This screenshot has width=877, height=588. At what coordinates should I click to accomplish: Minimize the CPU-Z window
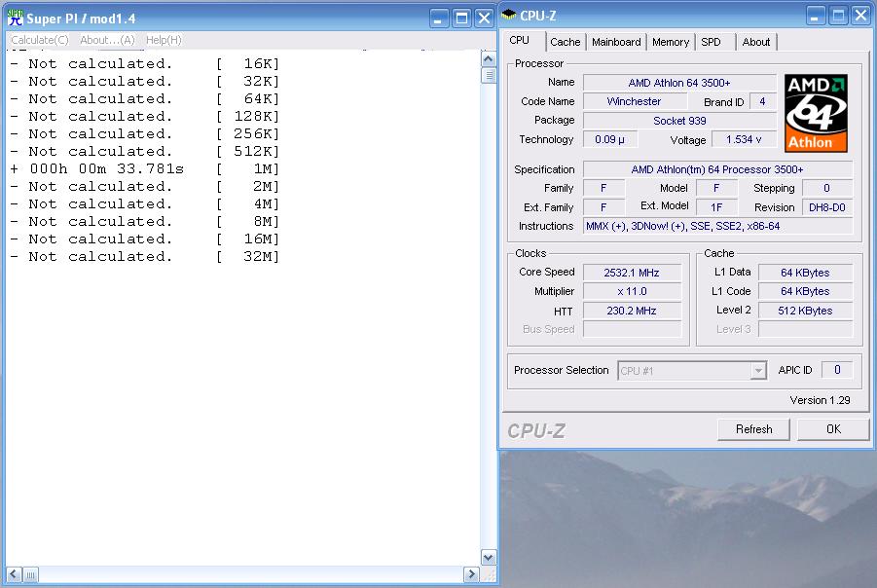(816, 16)
